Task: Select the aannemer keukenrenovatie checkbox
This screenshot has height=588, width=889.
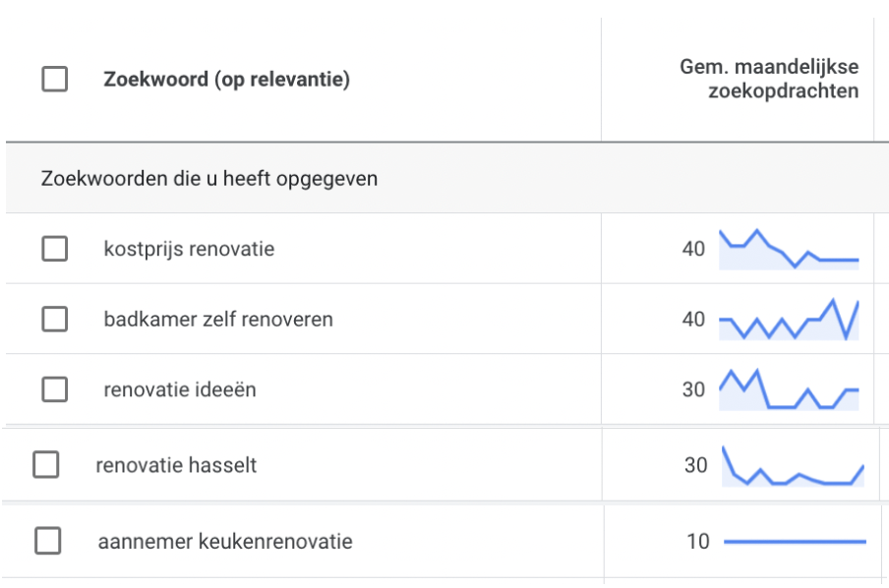Action: (48, 541)
